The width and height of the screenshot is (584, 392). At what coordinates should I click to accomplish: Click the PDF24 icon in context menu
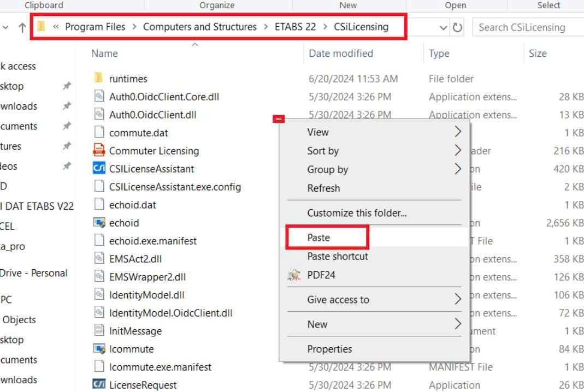click(x=294, y=275)
